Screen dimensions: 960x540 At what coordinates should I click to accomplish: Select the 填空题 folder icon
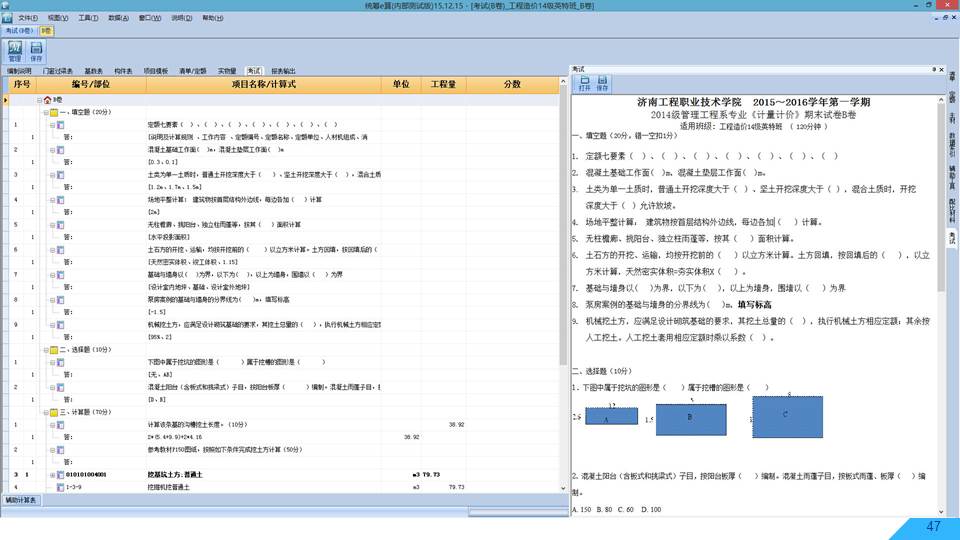[54, 113]
